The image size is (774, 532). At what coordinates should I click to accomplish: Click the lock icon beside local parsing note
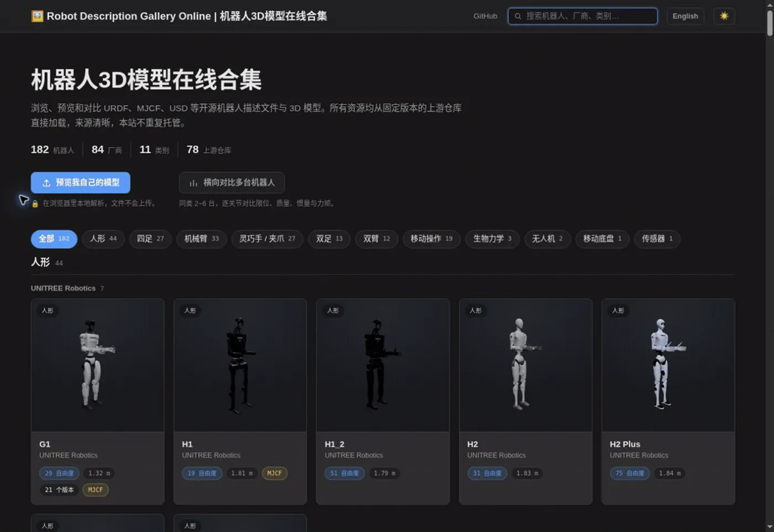35,204
